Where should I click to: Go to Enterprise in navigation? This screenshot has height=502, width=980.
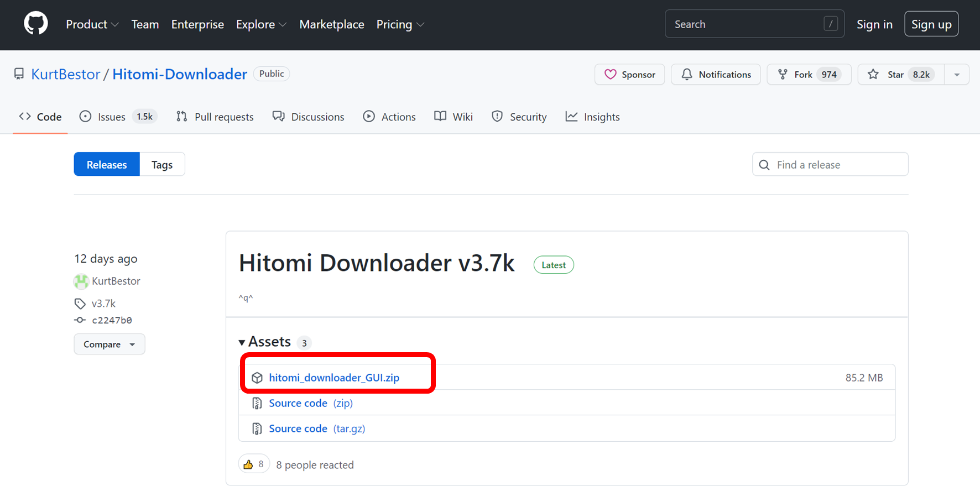click(197, 24)
